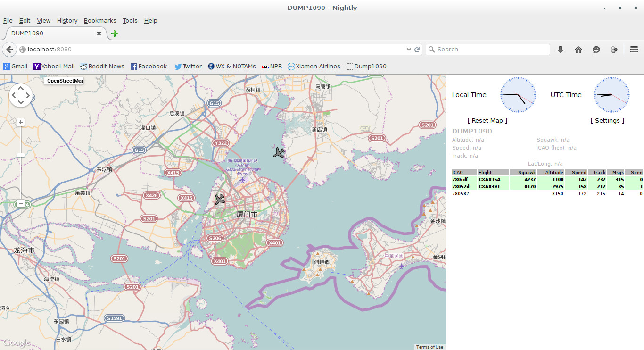The width and height of the screenshot is (644, 350).
Task: Open the Gmail bookmark
Action: (x=16, y=67)
